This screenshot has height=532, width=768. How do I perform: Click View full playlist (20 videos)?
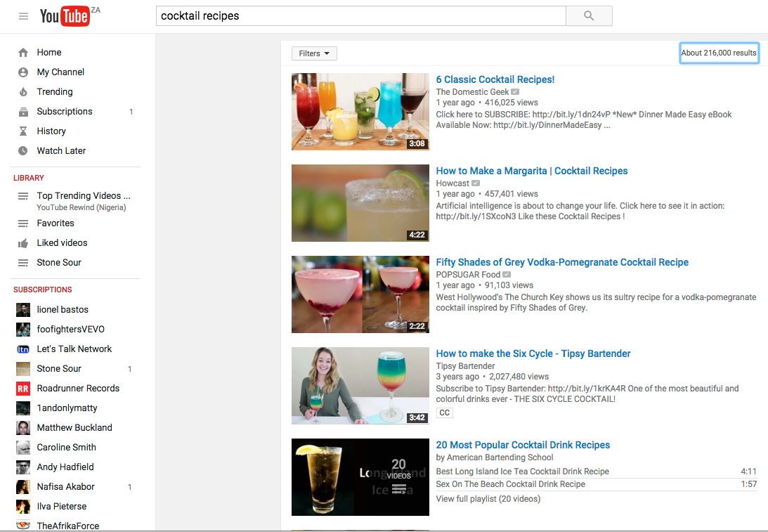[x=488, y=499]
